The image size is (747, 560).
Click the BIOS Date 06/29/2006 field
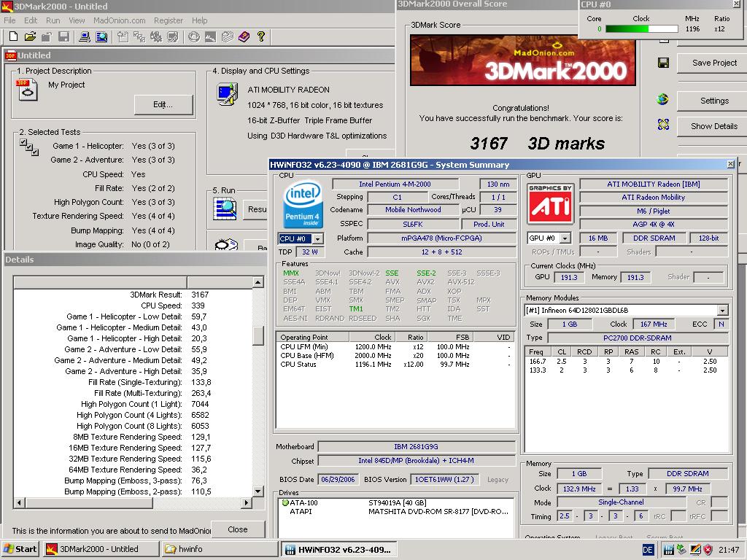point(338,480)
